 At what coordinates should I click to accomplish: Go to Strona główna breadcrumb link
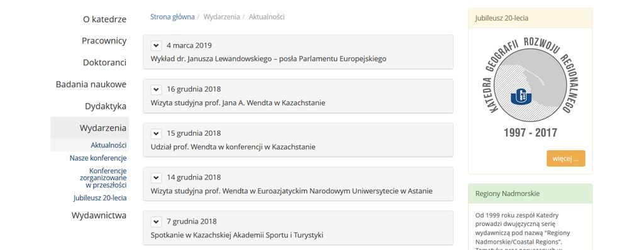(x=172, y=17)
